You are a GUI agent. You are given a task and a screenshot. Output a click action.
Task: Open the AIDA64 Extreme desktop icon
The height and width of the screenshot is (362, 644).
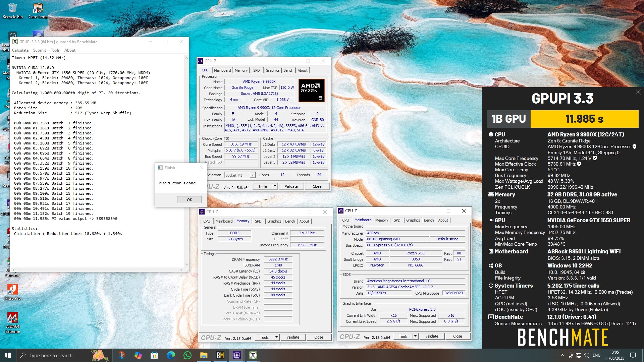(12, 323)
